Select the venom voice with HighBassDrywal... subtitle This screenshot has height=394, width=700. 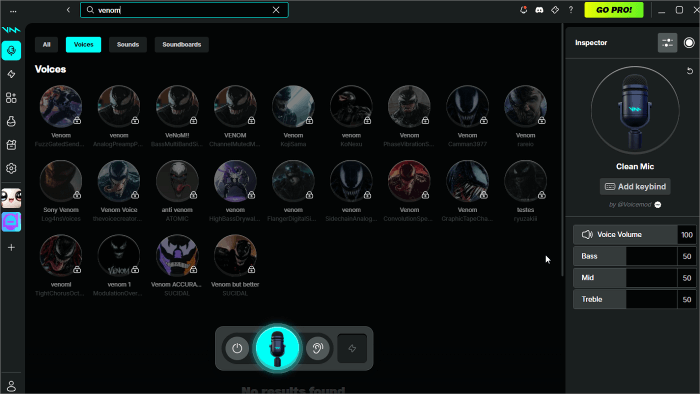(x=235, y=191)
